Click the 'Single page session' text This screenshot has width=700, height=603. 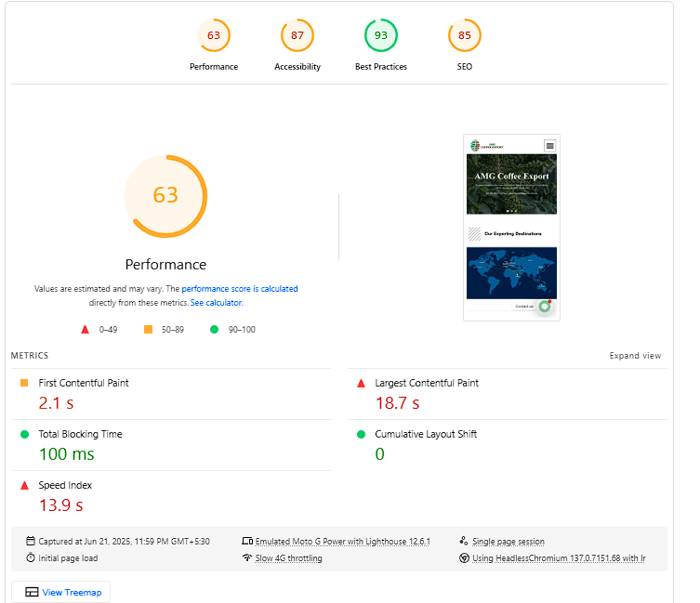[508, 542]
